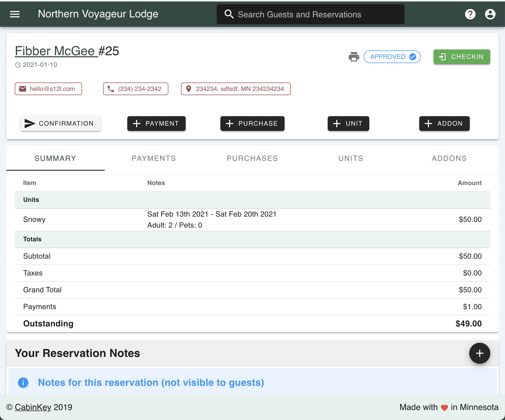Select the PURCHASES tab

click(252, 158)
